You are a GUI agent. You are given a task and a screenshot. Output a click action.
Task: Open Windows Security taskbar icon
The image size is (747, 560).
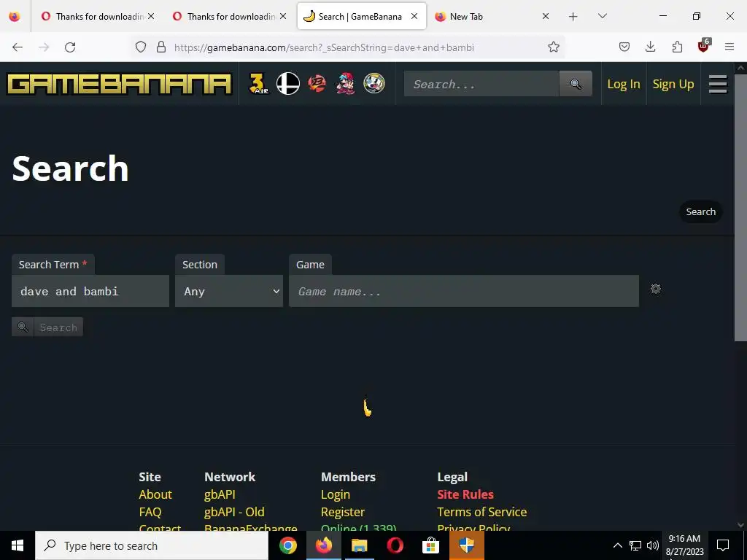point(466,545)
